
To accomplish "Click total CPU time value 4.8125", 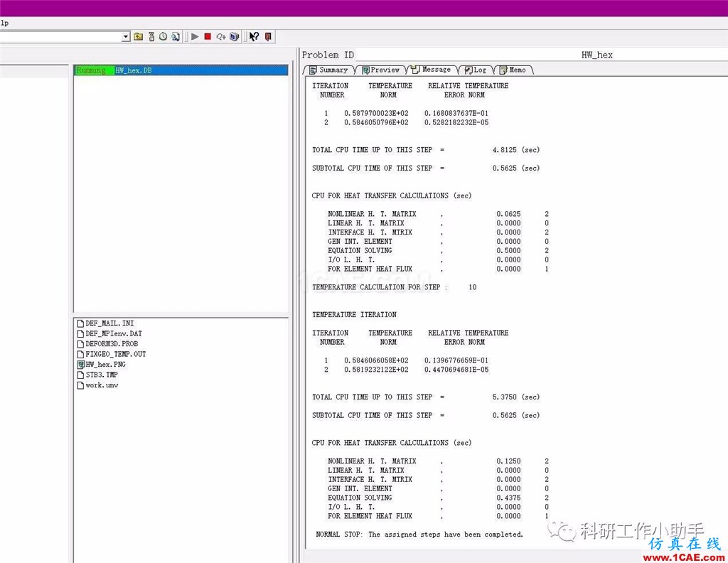I will tap(504, 150).
